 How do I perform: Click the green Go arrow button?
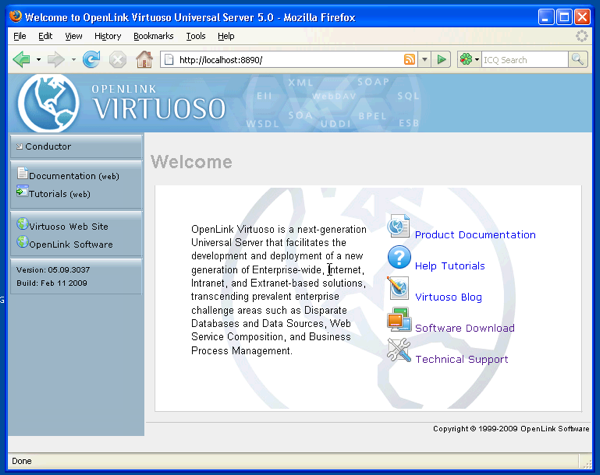pyautogui.click(x=441, y=60)
